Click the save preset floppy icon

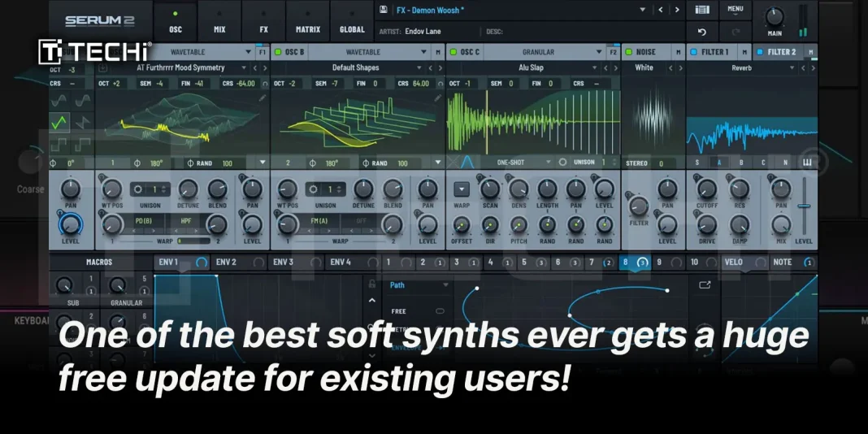384,10
